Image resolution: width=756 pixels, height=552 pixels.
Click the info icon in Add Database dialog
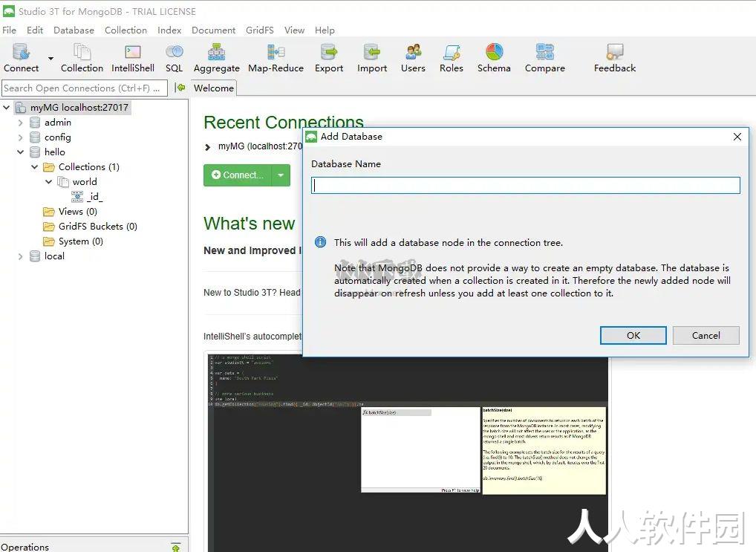pyautogui.click(x=320, y=242)
